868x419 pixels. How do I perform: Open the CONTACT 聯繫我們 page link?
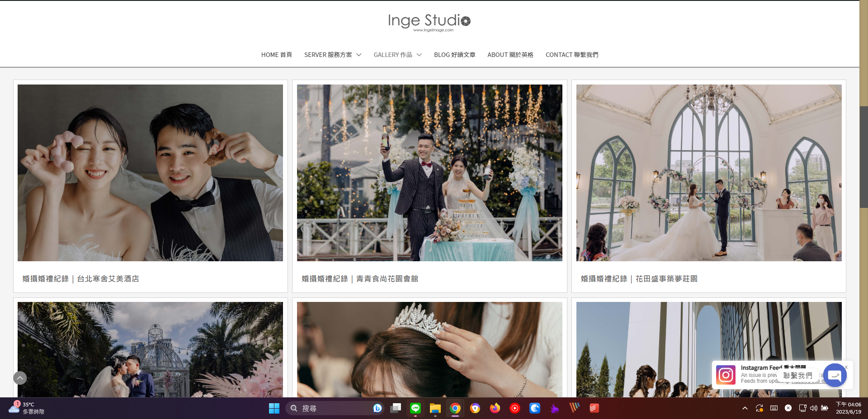pos(571,55)
